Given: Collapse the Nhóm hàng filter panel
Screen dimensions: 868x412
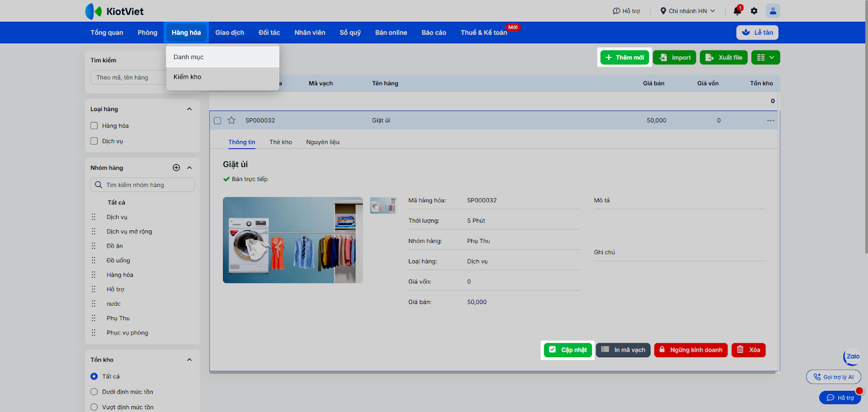Looking at the screenshot, I should pyautogui.click(x=189, y=168).
